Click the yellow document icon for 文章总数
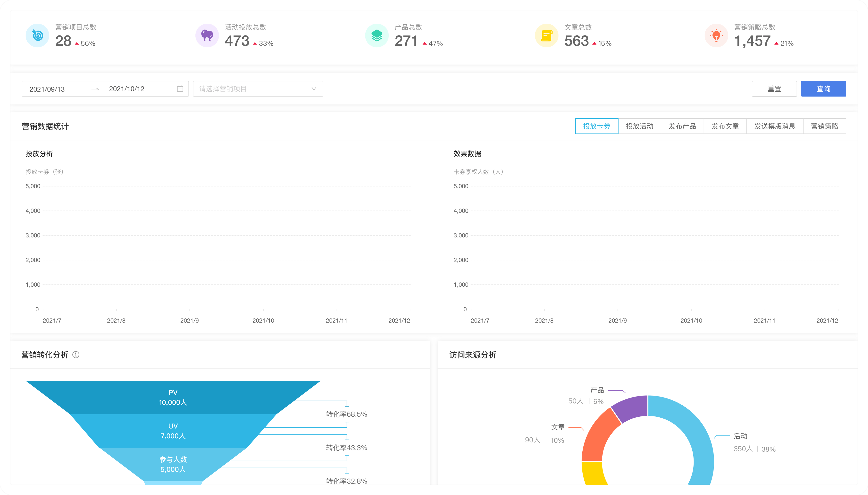The width and height of the screenshot is (868, 495). click(x=546, y=35)
